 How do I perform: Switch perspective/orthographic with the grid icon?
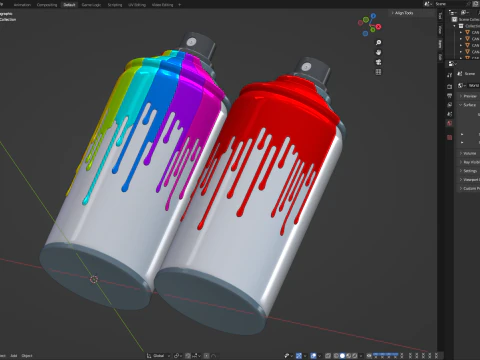(x=378, y=72)
